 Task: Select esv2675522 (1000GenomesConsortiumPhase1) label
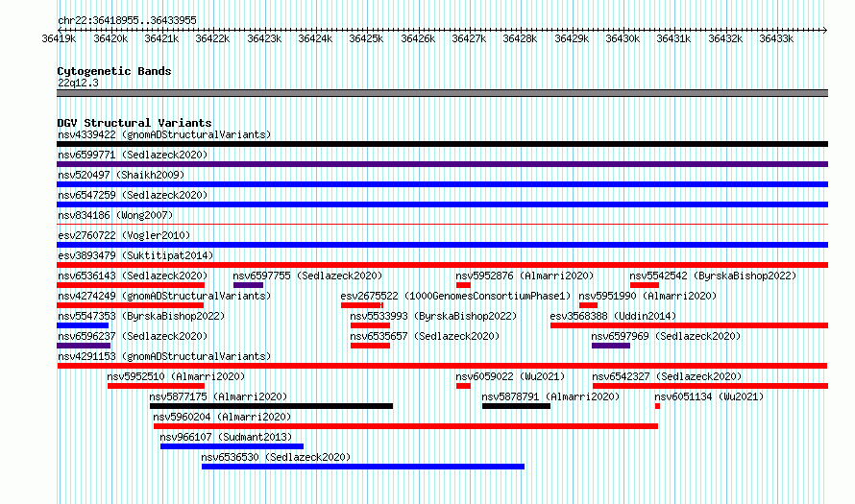pyautogui.click(x=455, y=296)
